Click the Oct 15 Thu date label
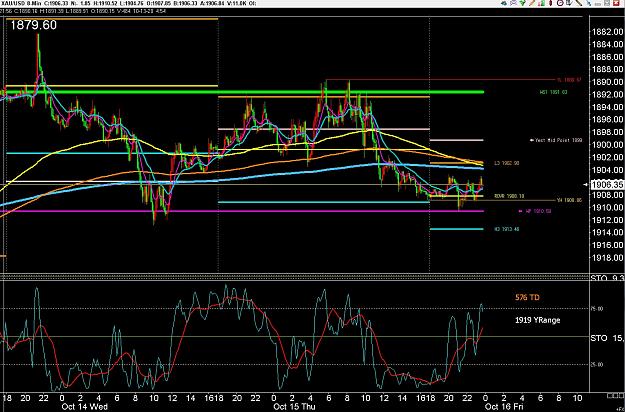Screen dimensions: 625x412 click(294, 406)
